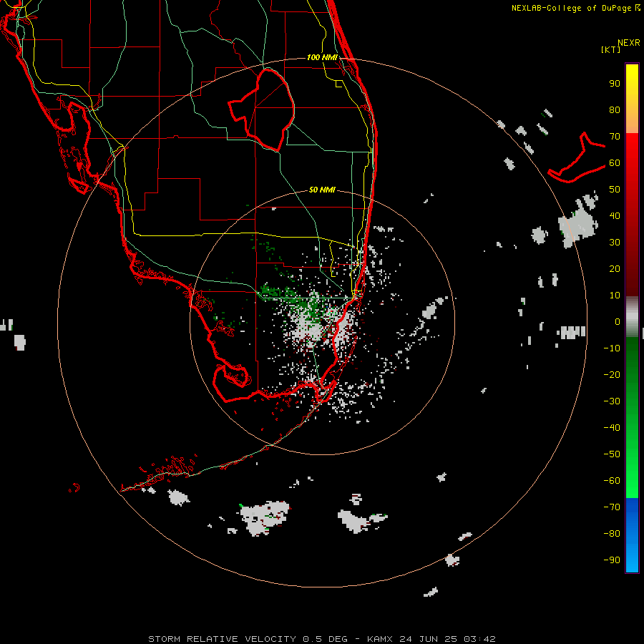This screenshot has width=644, height=644.
Task: Click the gray zero-velocity segment of the color bar
Action: 632,317
